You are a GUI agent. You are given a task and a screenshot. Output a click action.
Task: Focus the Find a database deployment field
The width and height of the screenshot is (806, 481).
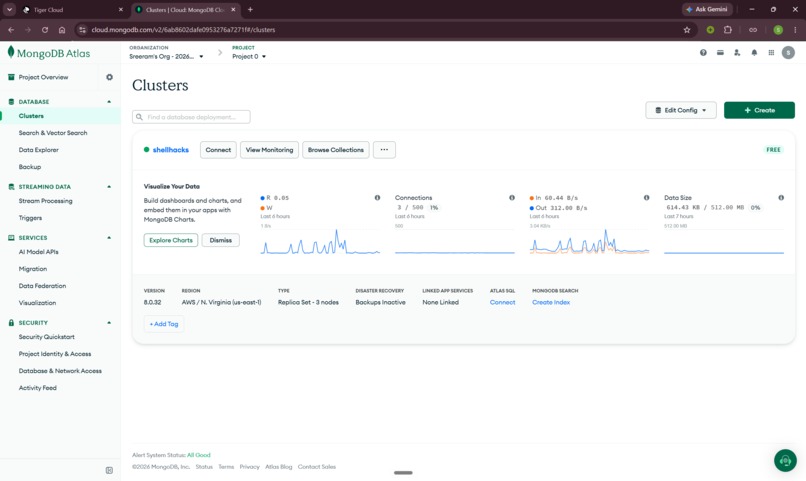point(191,117)
